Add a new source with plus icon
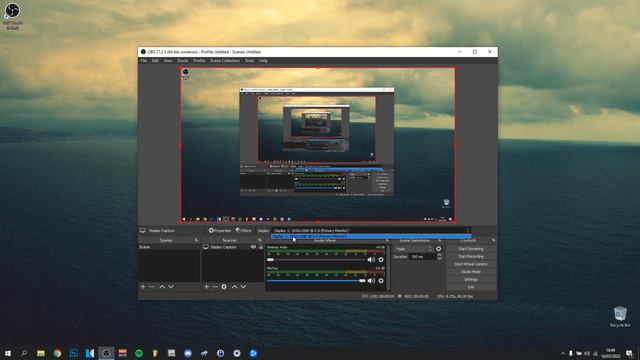The image size is (640, 360). 207,287
